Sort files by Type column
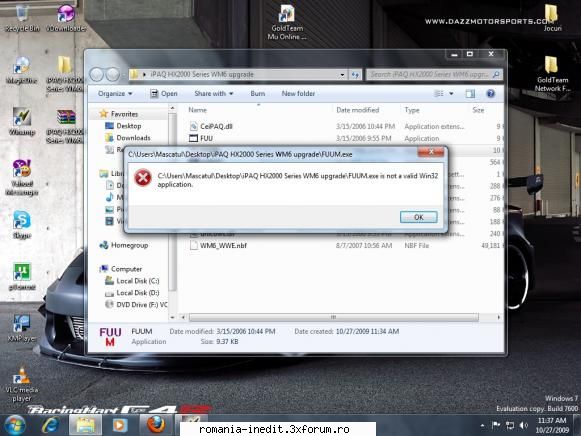Viewport: 581px width, 436px height. [x=412, y=110]
